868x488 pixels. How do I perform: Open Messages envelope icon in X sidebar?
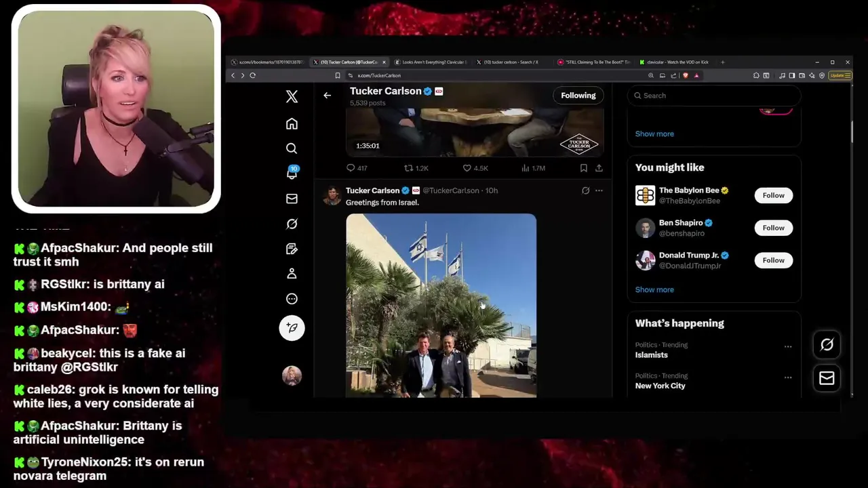292,199
